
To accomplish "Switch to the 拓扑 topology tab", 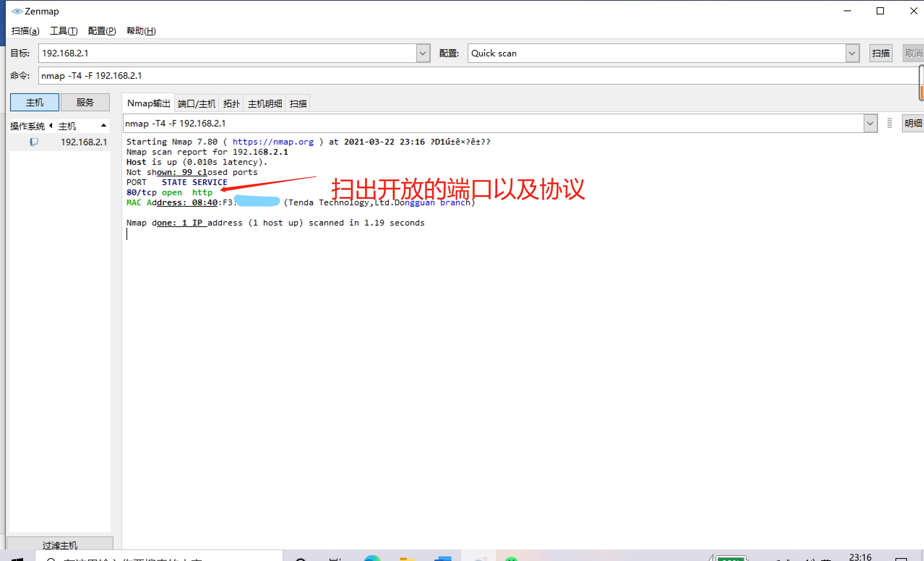I will coord(231,103).
